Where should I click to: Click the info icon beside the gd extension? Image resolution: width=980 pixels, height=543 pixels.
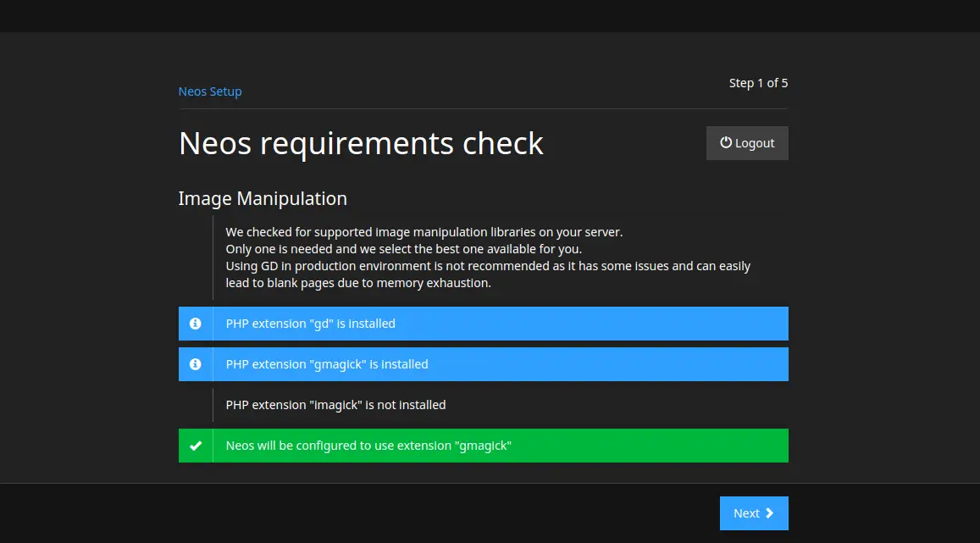[196, 324]
